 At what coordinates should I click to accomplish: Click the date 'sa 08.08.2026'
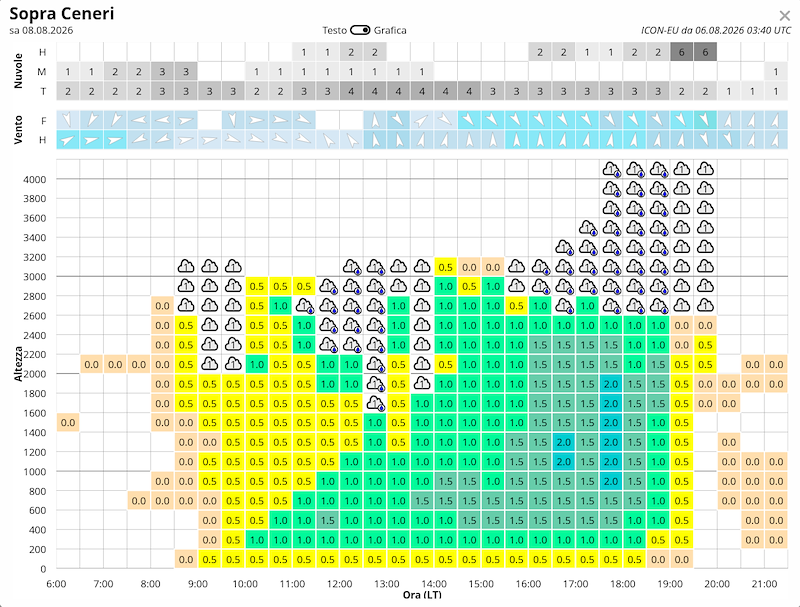(41, 30)
